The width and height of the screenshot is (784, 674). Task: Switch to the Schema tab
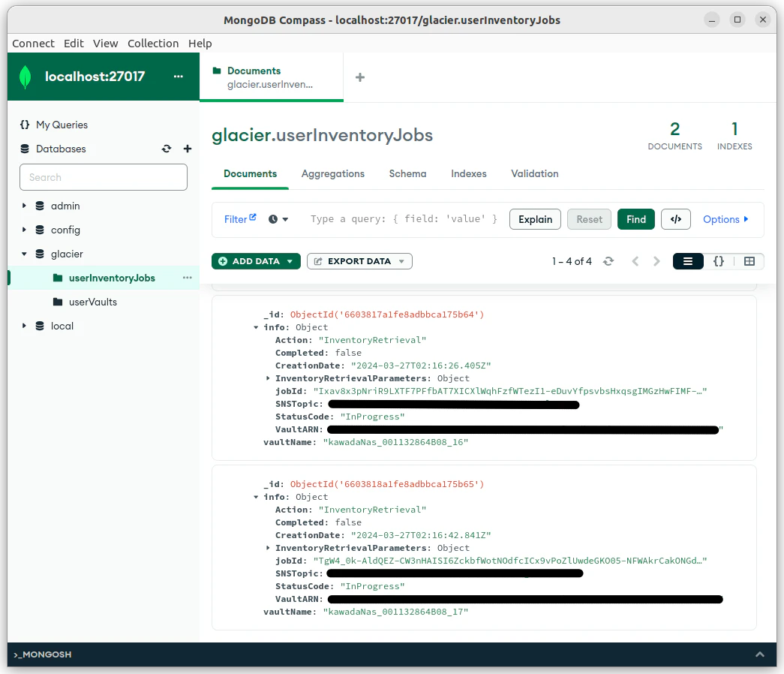[407, 173]
